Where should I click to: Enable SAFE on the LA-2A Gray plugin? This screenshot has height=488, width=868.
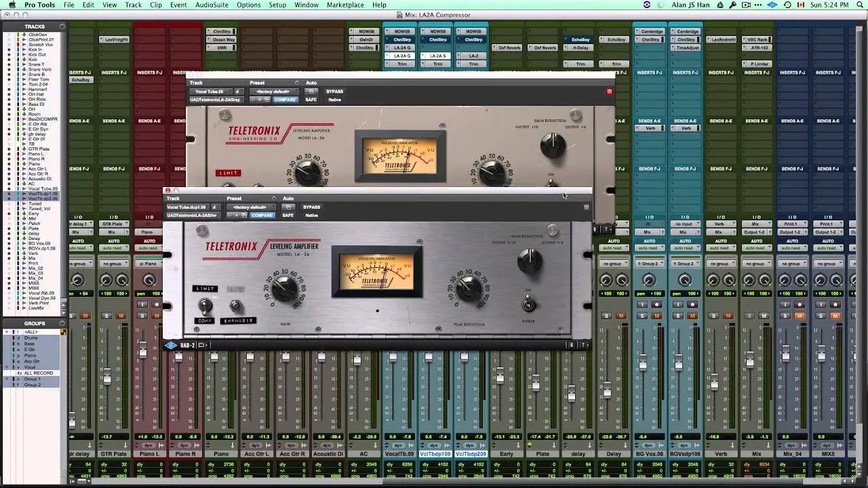311,100
